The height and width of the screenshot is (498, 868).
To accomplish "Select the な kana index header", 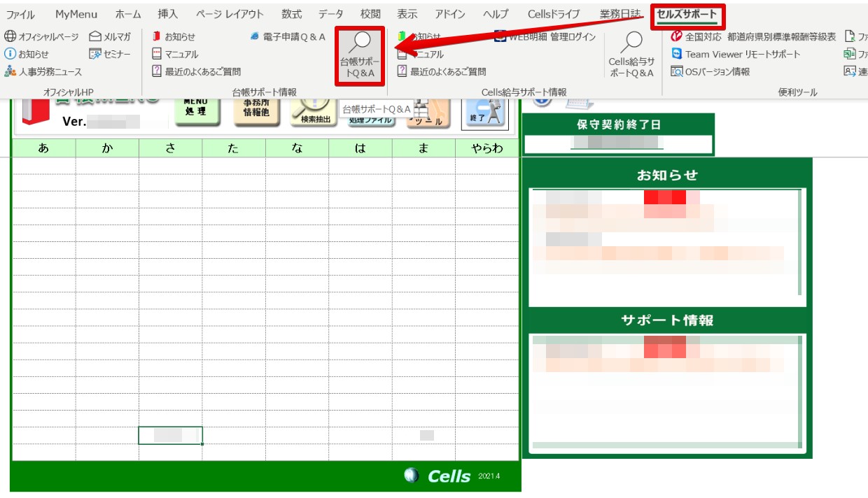I will pos(297,148).
